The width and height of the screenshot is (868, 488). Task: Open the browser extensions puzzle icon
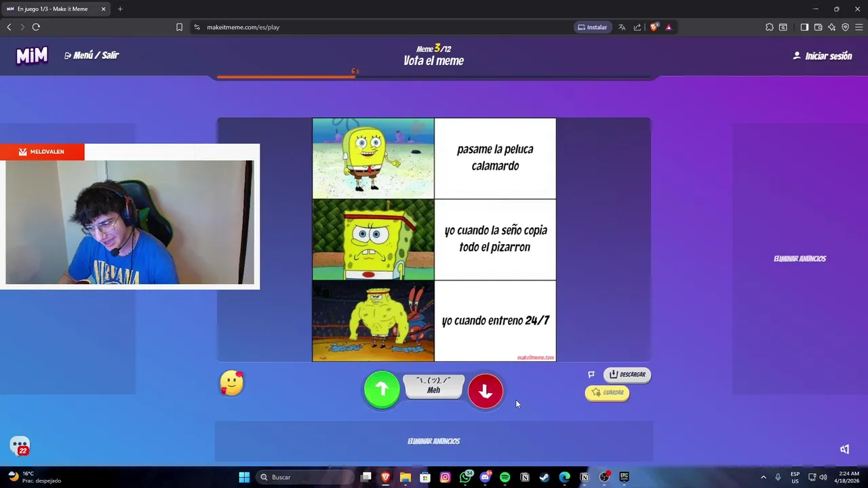770,27
